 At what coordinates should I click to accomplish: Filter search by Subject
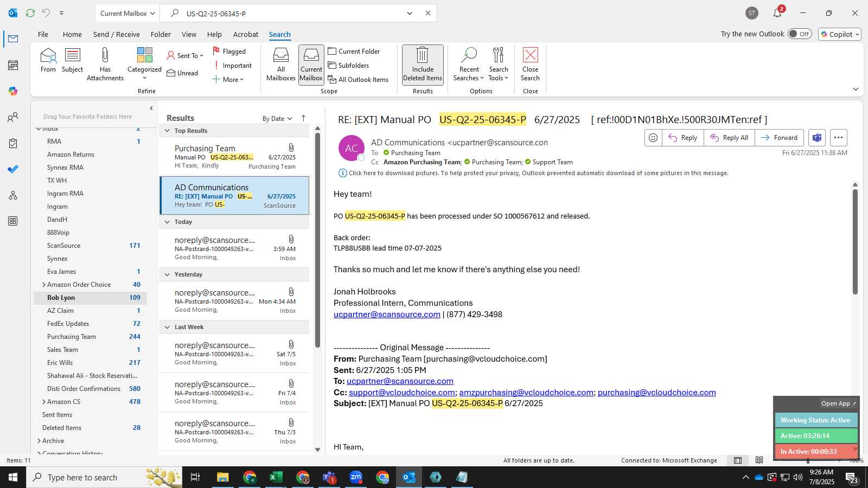click(72, 60)
